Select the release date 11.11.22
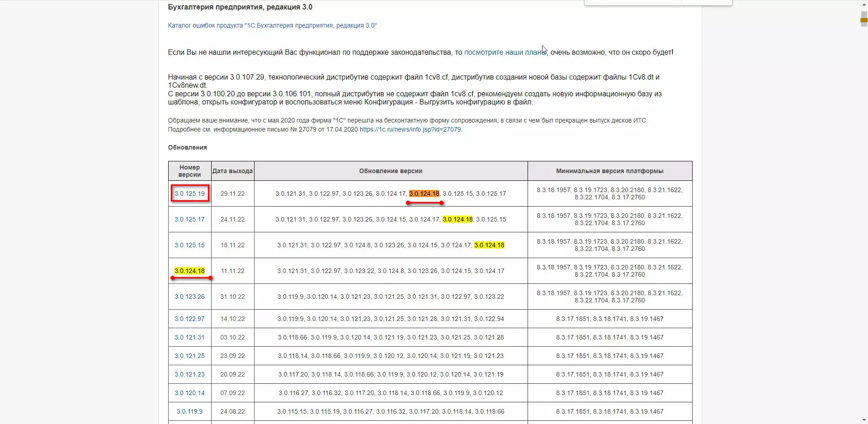 232,271
